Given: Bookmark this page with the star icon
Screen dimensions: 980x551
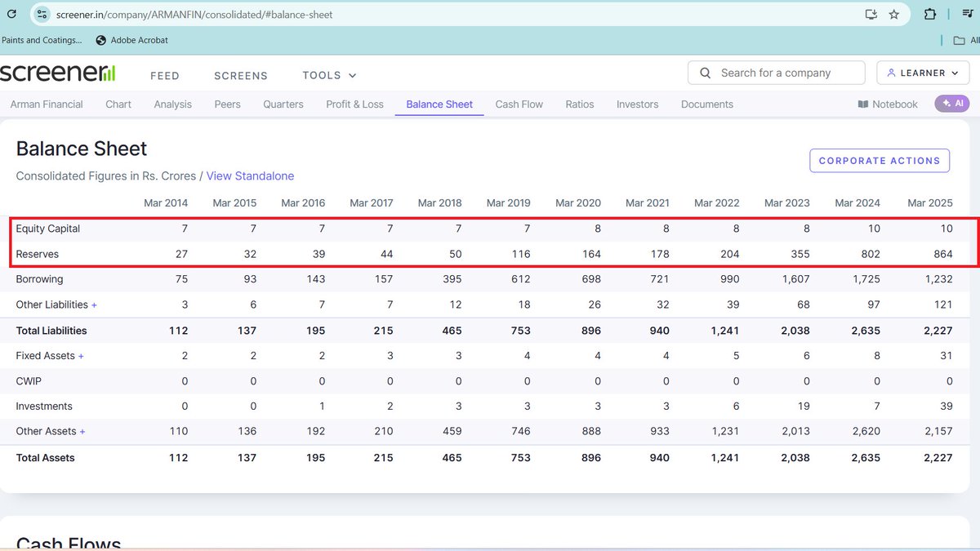Looking at the screenshot, I should [894, 15].
